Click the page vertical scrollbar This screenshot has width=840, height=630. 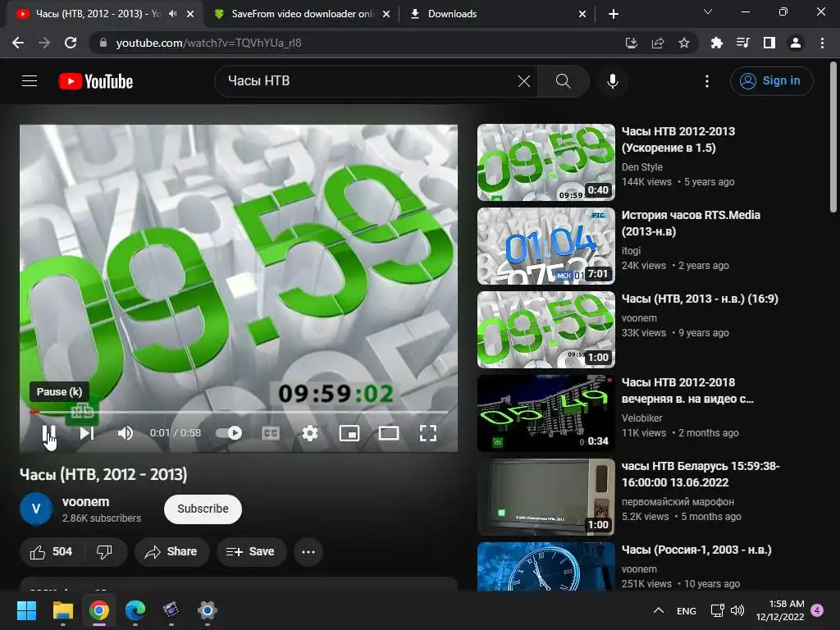[x=833, y=137]
